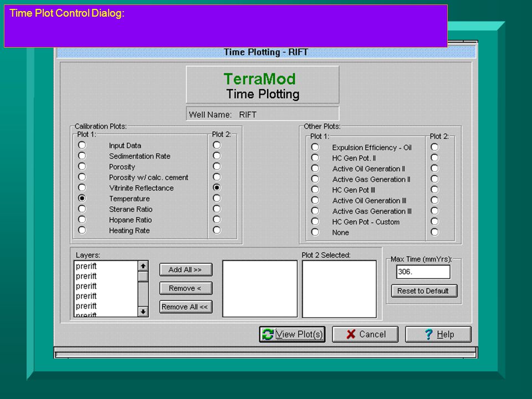
Task: Choose Heating Rate for Calibration Plot 1
Action: tap(82, 230)
